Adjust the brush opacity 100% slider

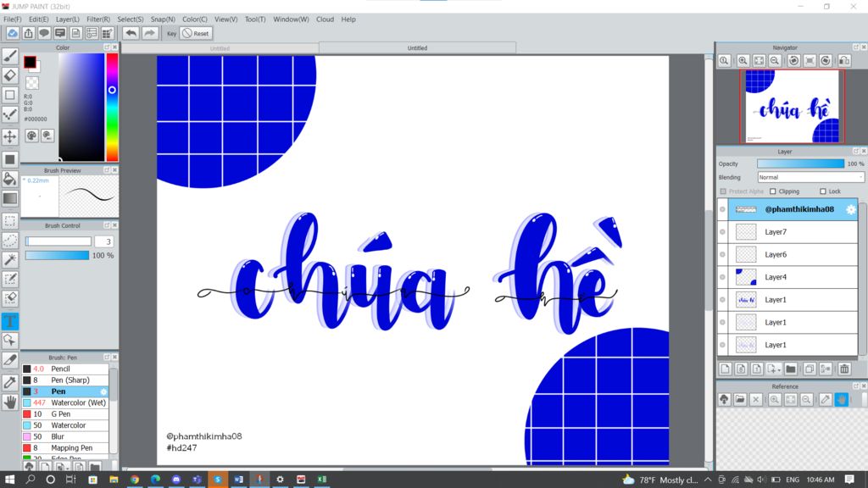click(57, 255)
